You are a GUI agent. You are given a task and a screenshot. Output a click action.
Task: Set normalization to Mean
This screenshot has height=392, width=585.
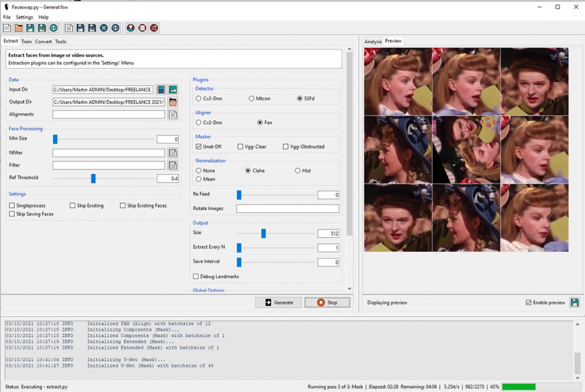coord(206,179)
